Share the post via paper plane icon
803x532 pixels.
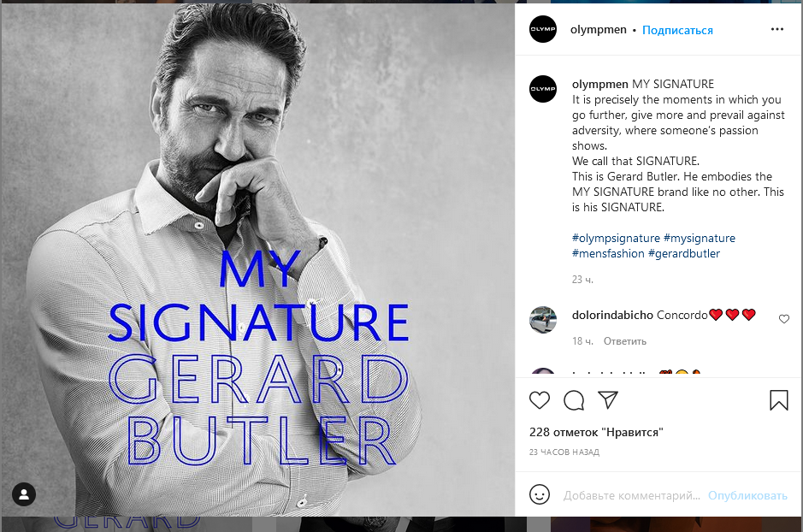tap(608, 400)
